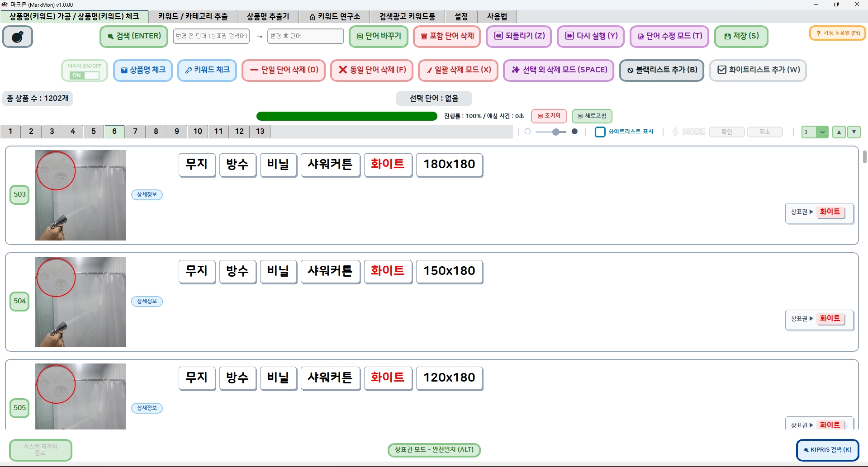Click 화이트리스트 추가 (W) button
The image size is (868, 467).
pos(758,70)
